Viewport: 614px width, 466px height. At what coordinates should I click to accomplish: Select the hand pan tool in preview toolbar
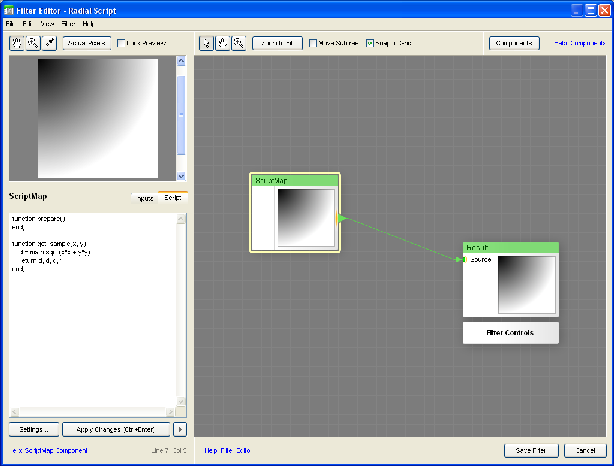pos(16,43)
